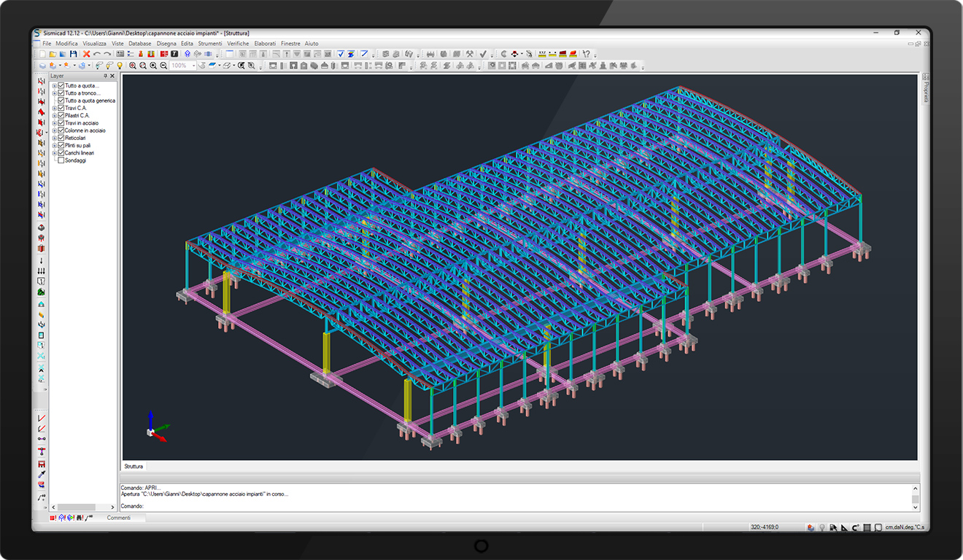Open the Commenti tab at bottom

point(119,518)
